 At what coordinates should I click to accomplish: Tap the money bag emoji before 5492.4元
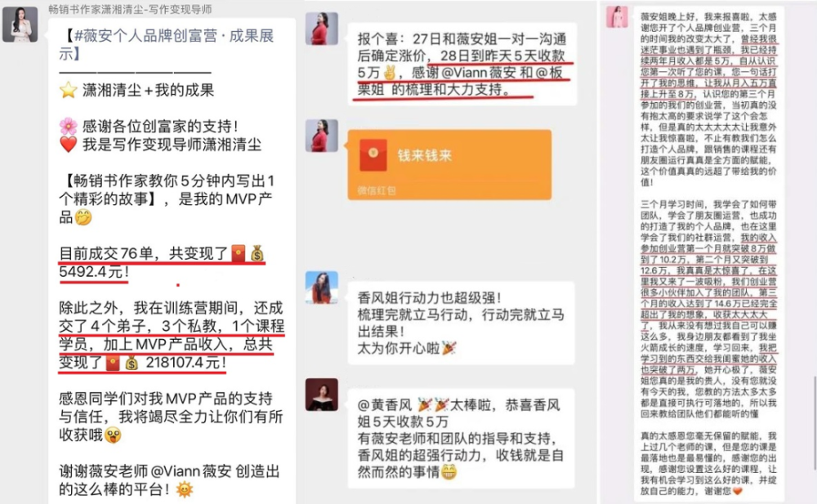tap(257, 253)
